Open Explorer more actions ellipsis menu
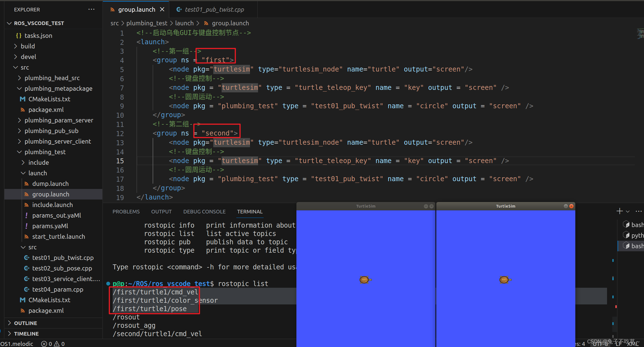Image resolution: width=644 pixels, height=347 pixels. (x=91, y=9)
